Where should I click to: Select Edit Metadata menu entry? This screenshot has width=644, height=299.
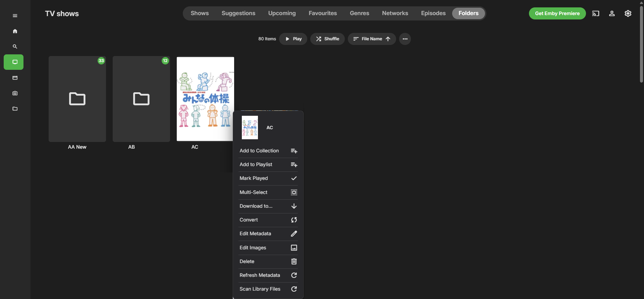pyautogui.click(x=268, y=234)
